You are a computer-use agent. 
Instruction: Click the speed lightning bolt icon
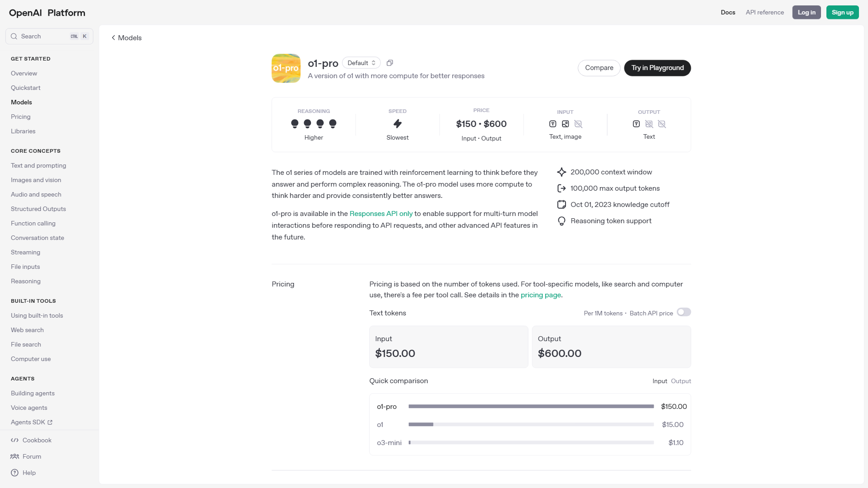pos(397,124)
